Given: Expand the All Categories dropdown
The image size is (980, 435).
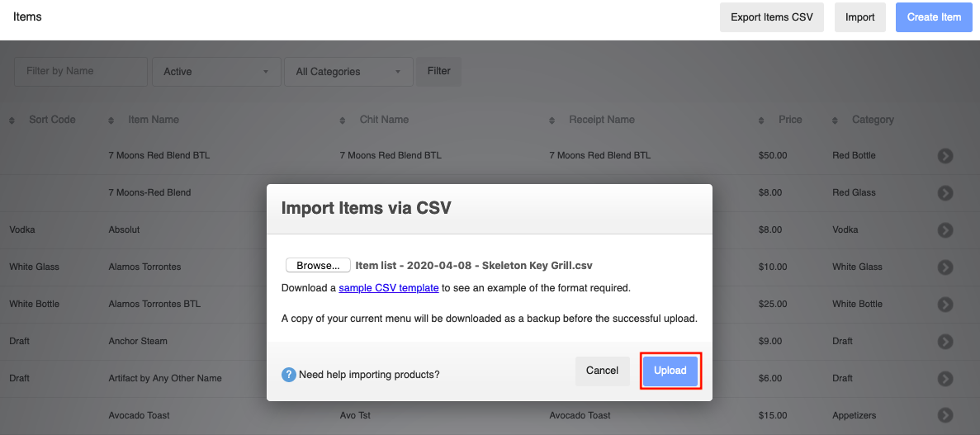Looking at the screenshot, I should tap(348, 72).
